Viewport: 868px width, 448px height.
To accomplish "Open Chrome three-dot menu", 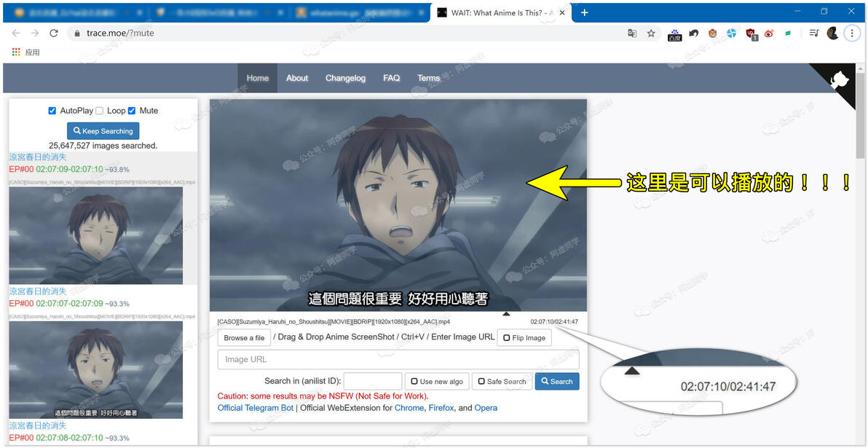I will tap(851, 34).
